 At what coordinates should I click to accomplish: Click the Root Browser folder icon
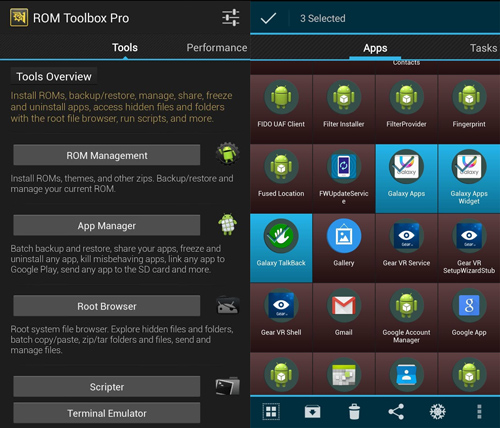pos(228,305)
